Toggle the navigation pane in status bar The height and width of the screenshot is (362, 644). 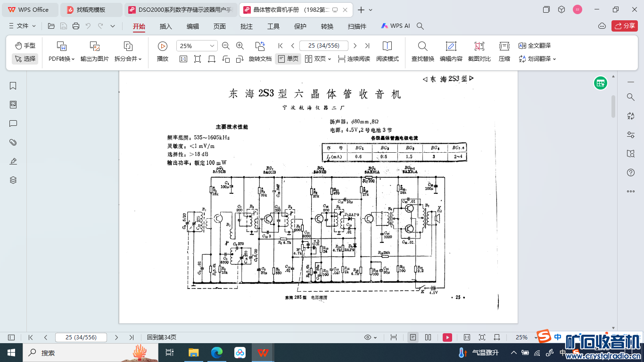coord(11,337)
